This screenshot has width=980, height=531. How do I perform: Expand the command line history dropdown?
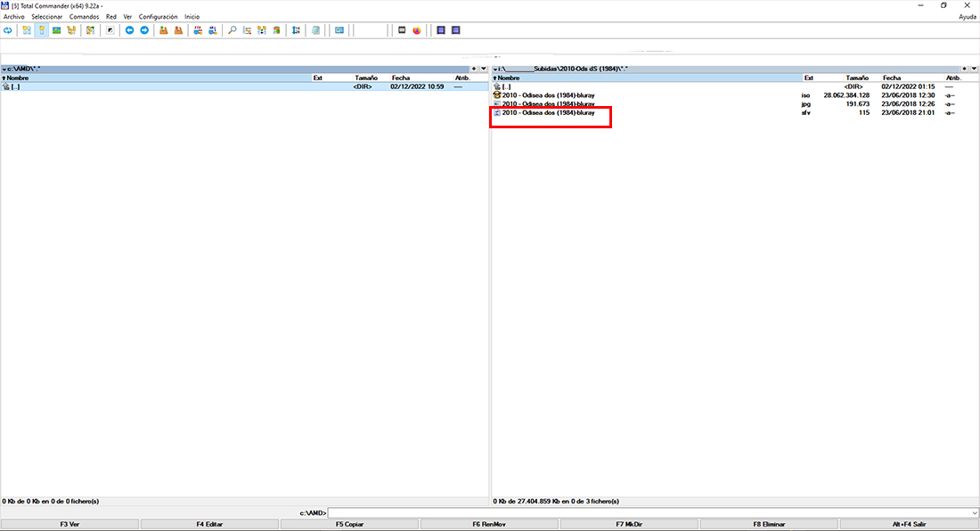(975, 513)
